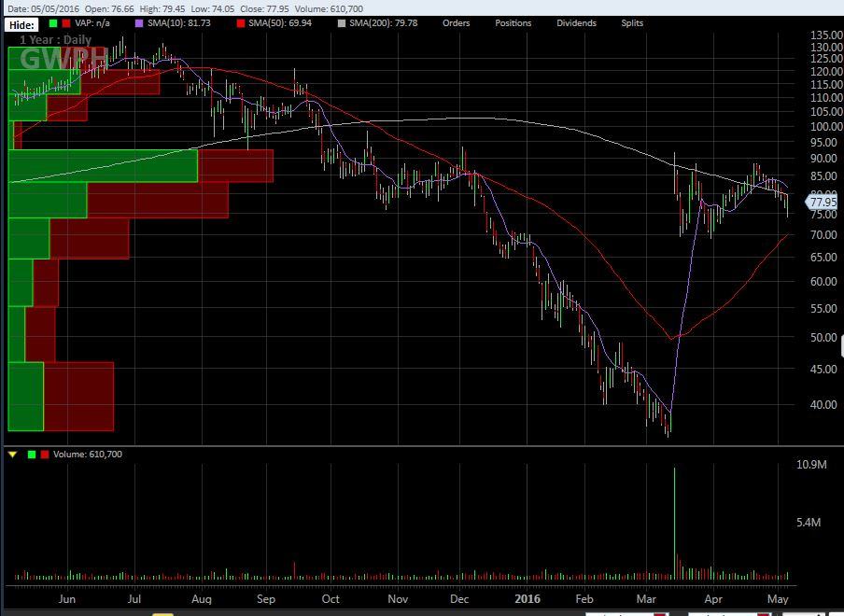844x616 pixels.
Task: Select the SMA(200) 79.78 indicator label
Action: tap(384, 23)
